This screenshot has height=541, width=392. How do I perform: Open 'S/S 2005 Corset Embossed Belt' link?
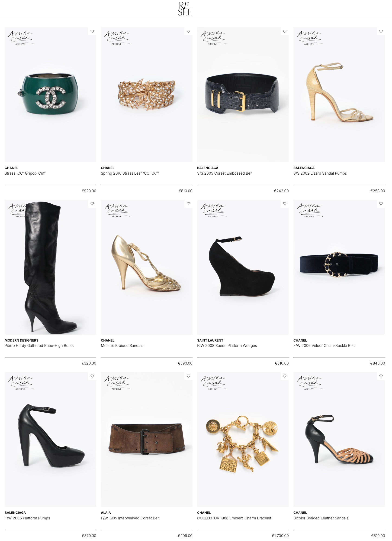pos(225,173)
